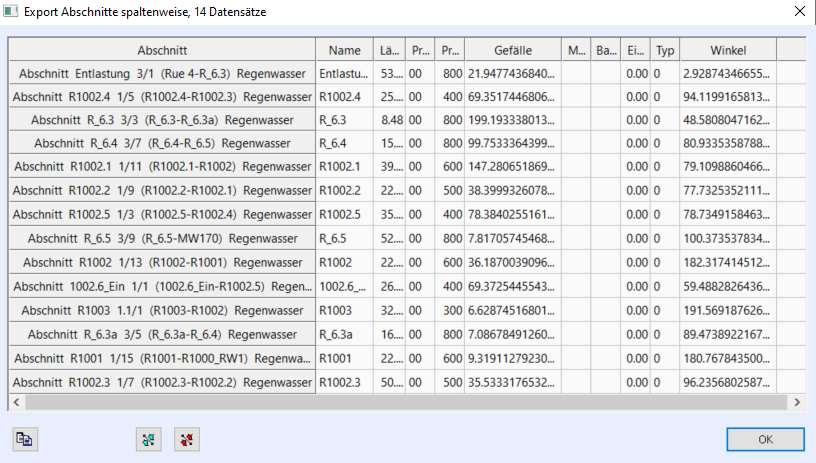
Task: Select row Abschnitt R1002.4 1/5 header
Action: click(163, 97)
